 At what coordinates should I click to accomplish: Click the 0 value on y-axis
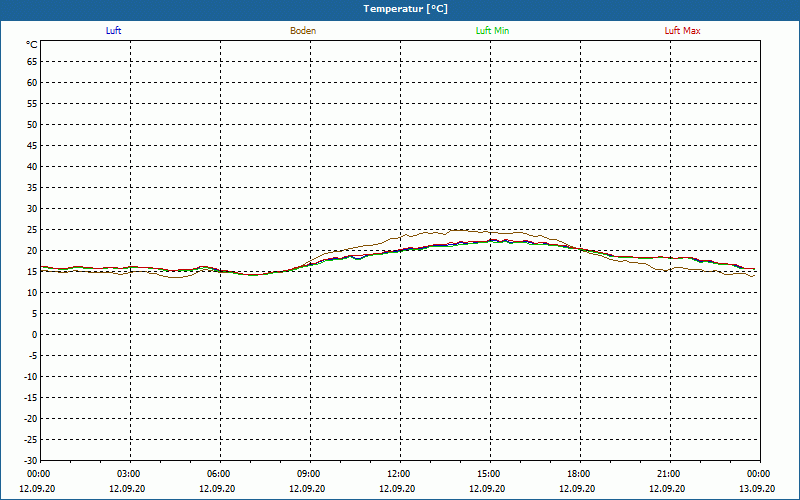pos(35,335)
